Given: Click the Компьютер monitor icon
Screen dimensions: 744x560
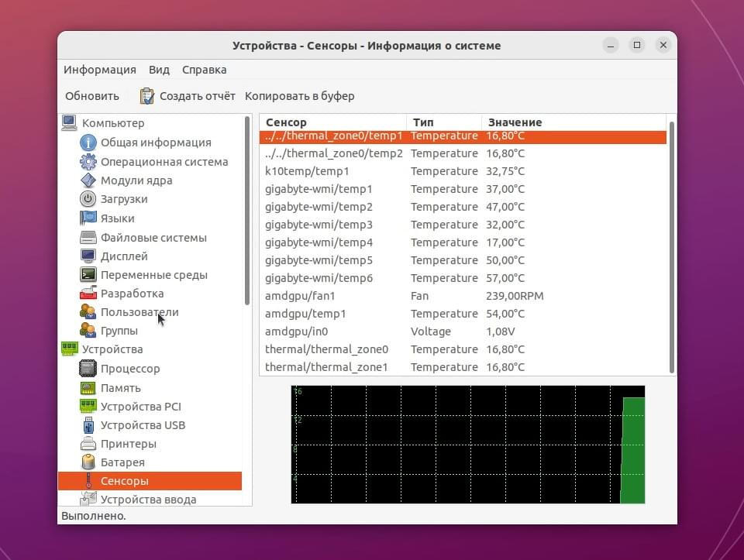Looking at the screenshot, I should [69, 123].
